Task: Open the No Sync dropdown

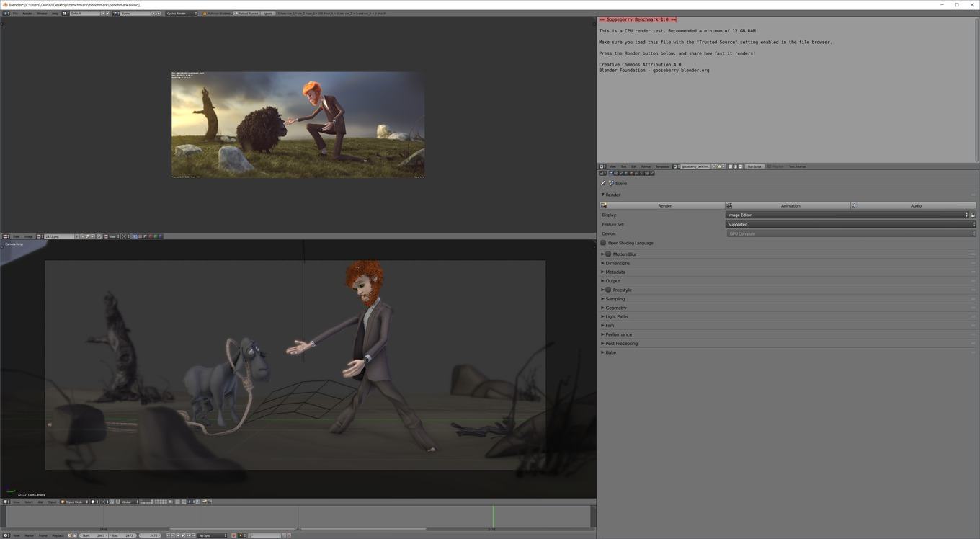Action: tap(212, 535)
